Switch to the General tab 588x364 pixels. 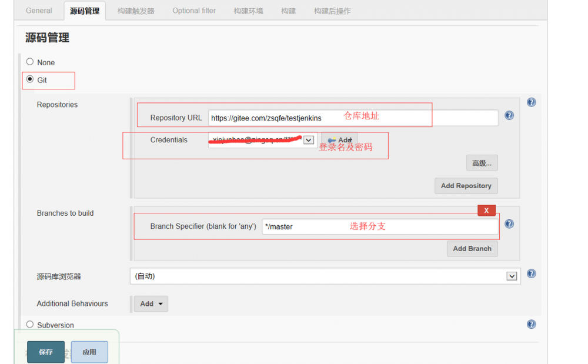(39, 10)
